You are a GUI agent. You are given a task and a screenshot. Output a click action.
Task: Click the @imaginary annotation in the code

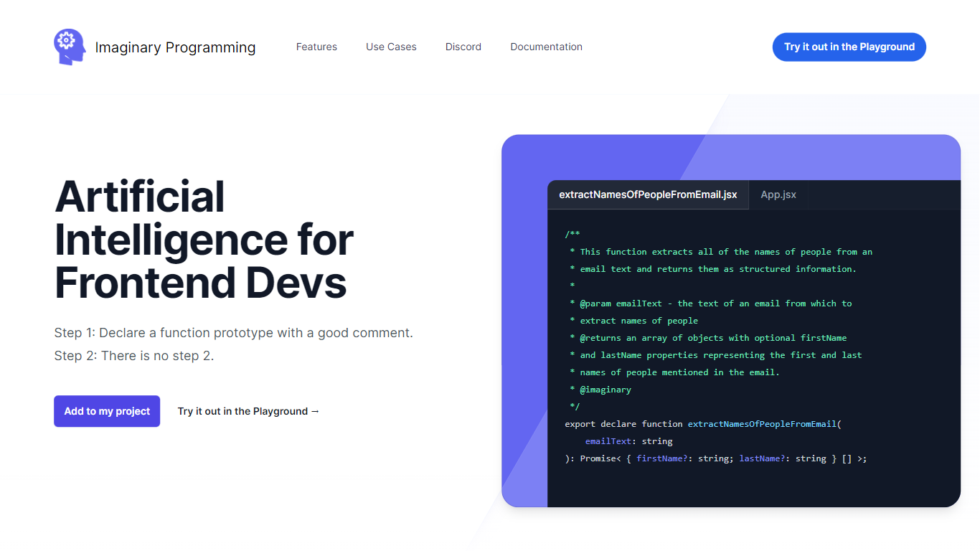click(x=605, y=390)
